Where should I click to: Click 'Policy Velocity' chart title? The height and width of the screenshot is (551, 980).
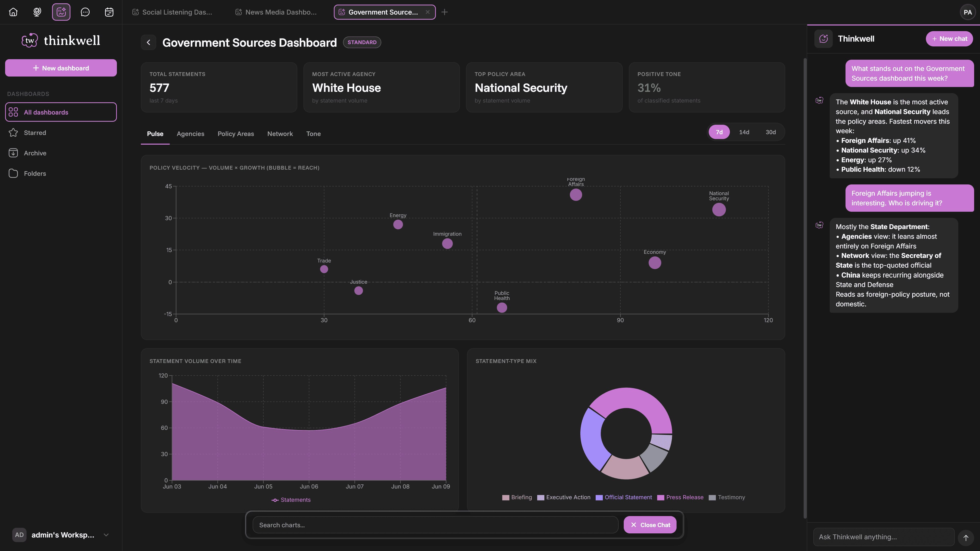click(x=234, y=168)
